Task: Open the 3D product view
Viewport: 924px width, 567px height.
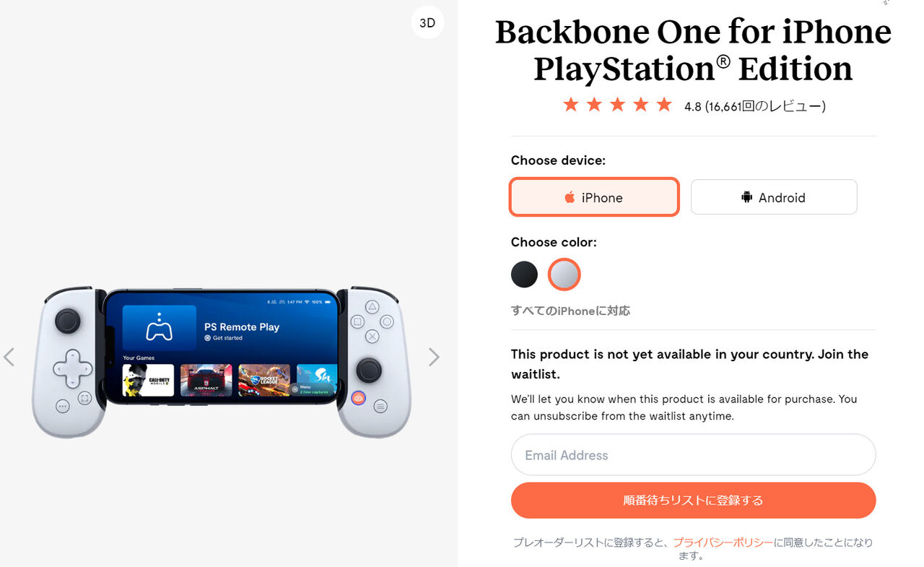Action: pos(427,23)
